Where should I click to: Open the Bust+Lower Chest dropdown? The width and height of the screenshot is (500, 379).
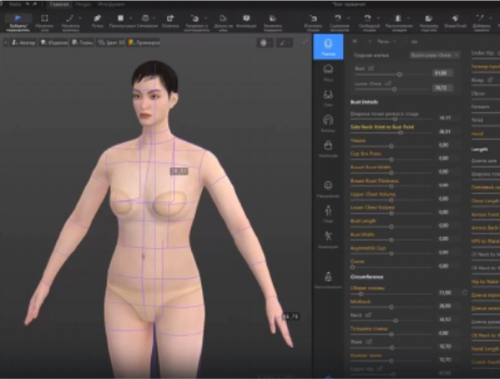[435, 55]
